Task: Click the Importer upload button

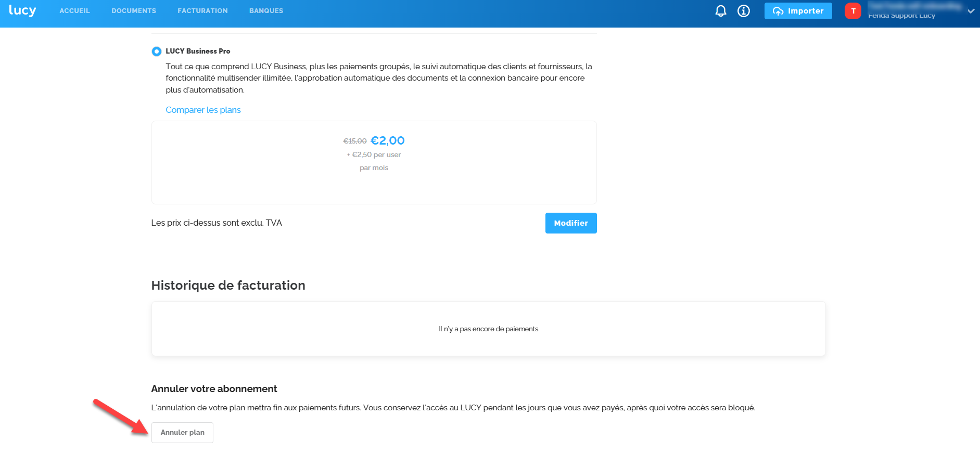Action: pyautogui.click(x=798, y=11)
